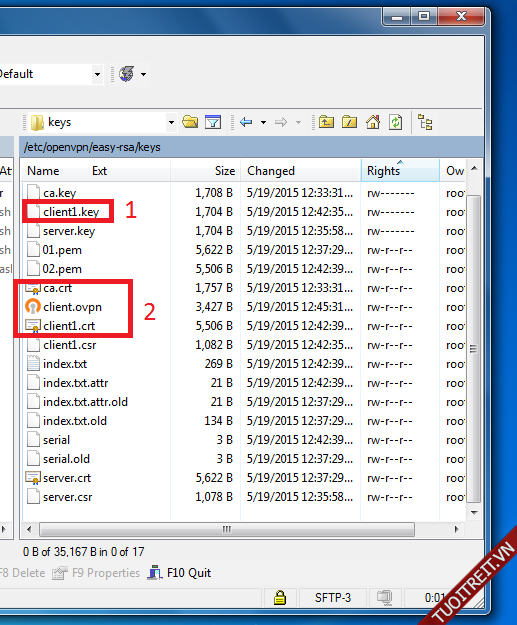Toggle the directory tree view icon

pyautogui.click(x=425, y=122)
